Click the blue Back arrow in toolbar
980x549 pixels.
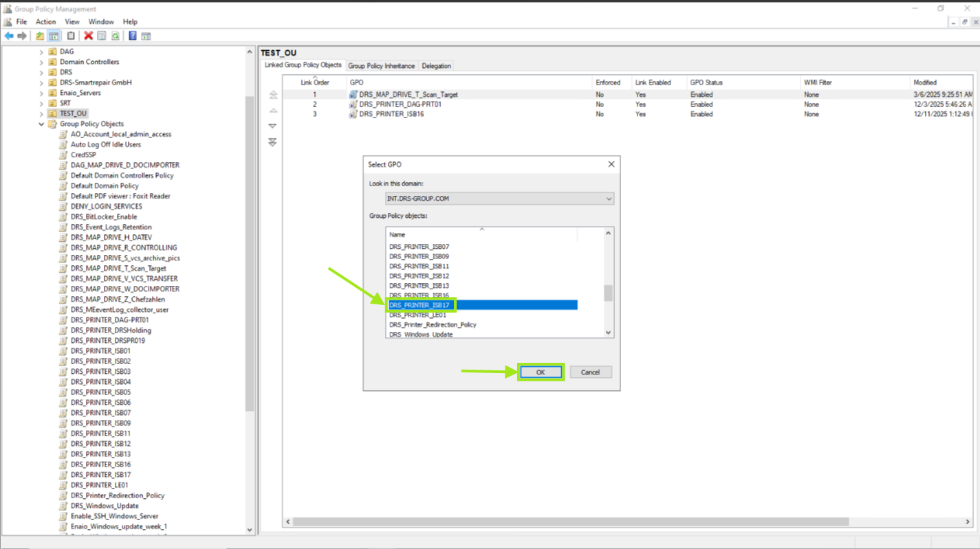tap(9, 36)
